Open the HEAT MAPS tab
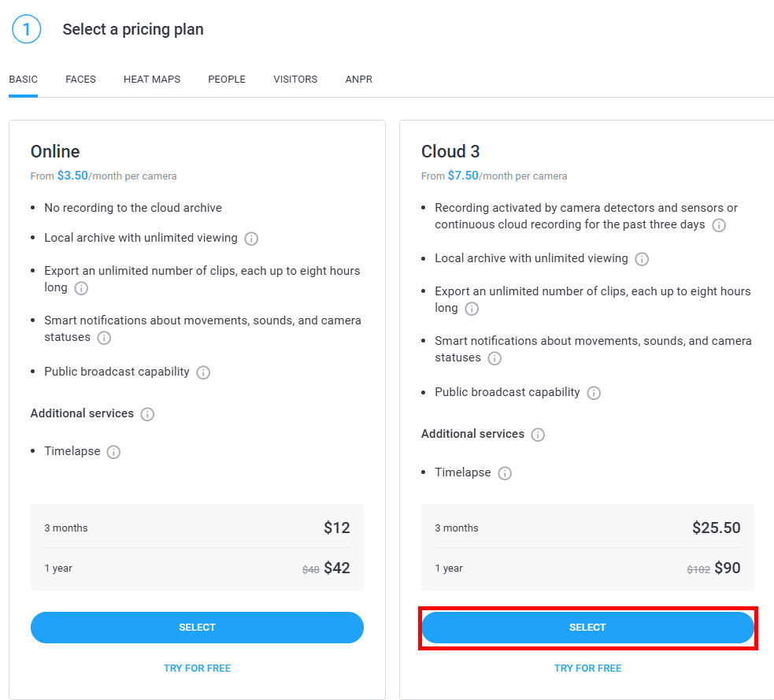The width and height of the screenshot is (774, 700). coord(152,80)
